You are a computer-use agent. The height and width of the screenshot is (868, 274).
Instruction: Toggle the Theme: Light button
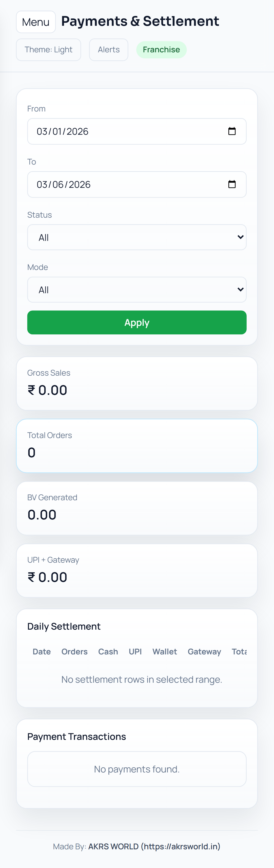[x=49, y=50]
